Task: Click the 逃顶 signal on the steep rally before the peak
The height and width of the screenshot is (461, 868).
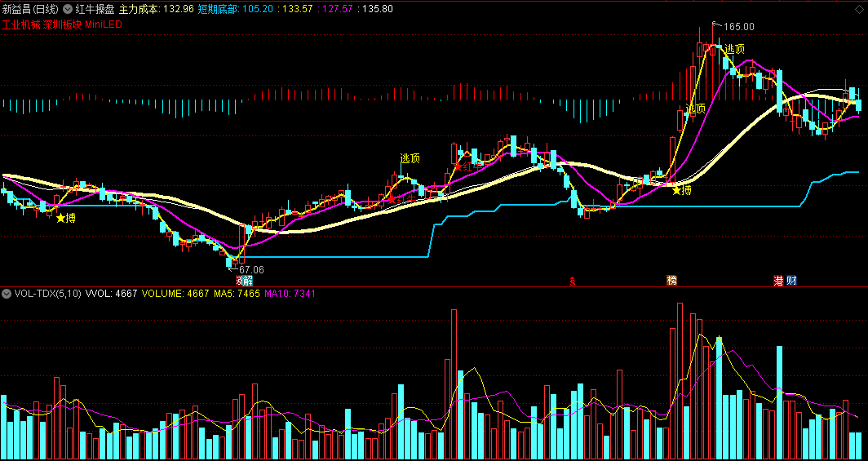Action: click(x=696, y=108)
